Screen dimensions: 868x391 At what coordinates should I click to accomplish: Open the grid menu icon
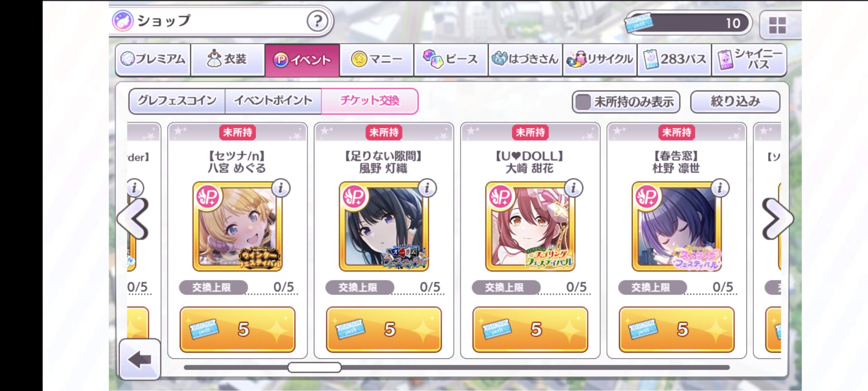click(777, 25)
